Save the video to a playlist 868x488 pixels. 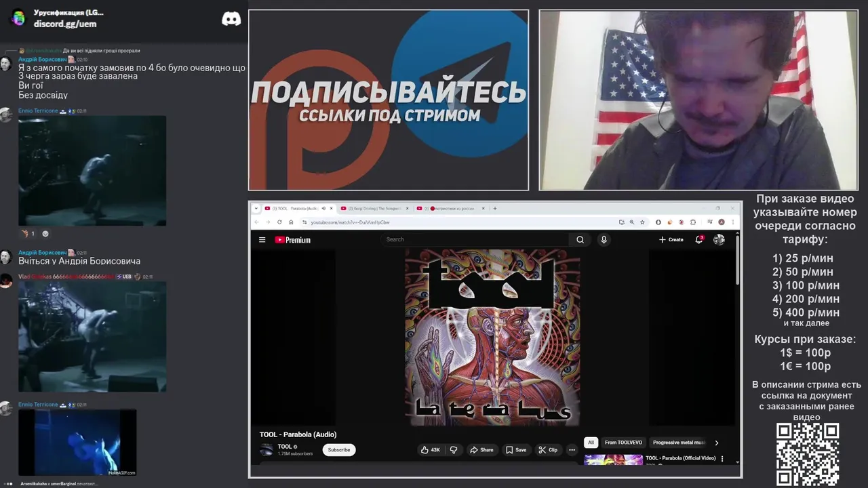point(516,449)
